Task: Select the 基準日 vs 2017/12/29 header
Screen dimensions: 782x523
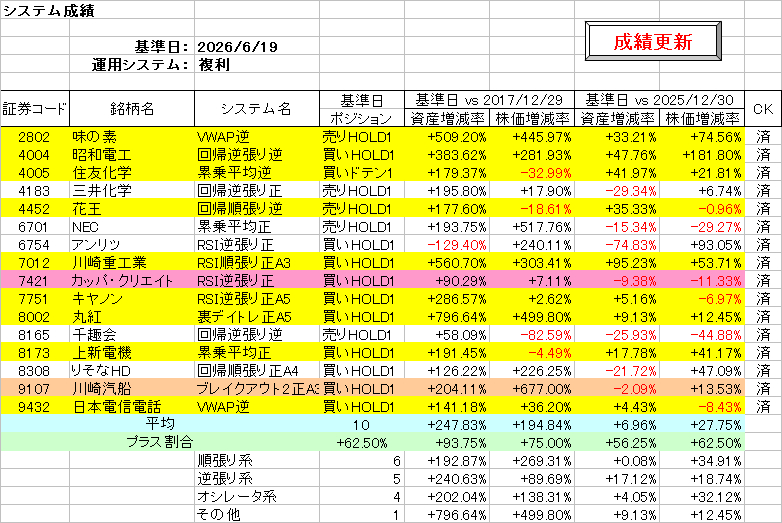Action: coord(489,100)
